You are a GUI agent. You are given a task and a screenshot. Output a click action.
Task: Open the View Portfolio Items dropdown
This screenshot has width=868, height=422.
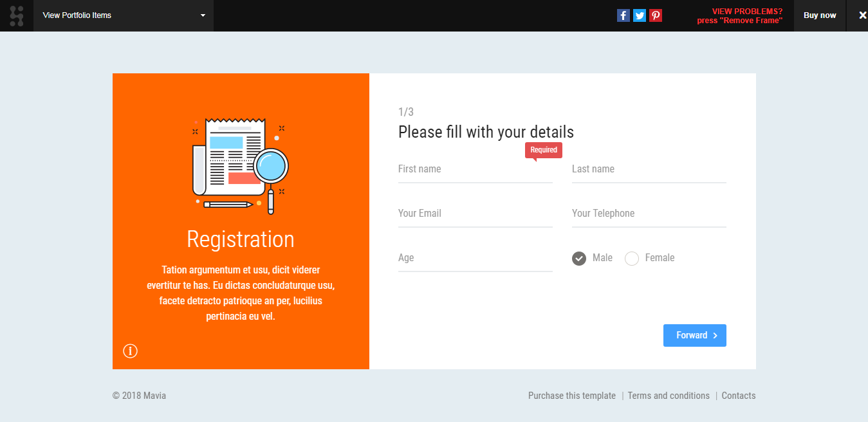(124, 15)
